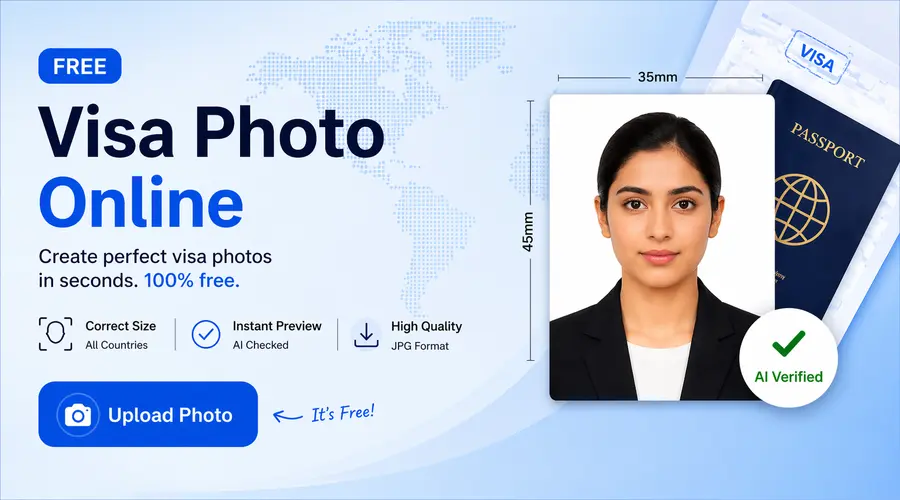This screenshot has width=900, height=500.
Task: Click the "Create perfect visa photos" line
Action: pyautogui.click(x=155, y=257)
